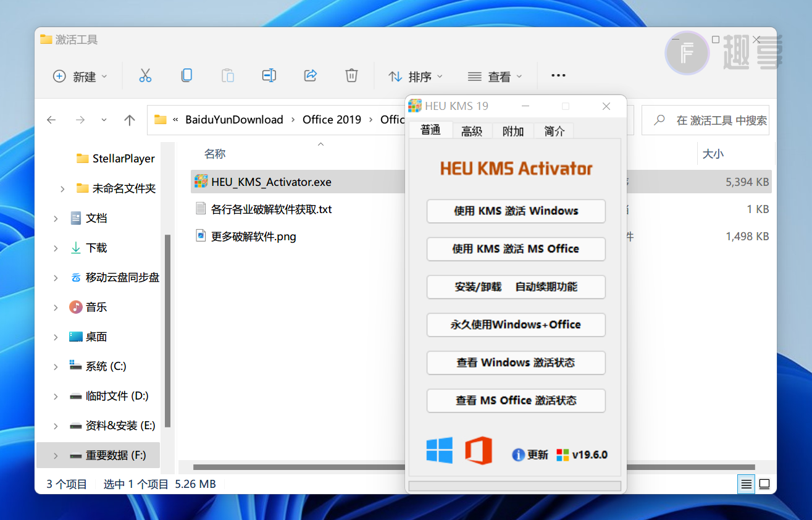Click the 更多破解软件.png image file icon
Image resolution: width=812 pixels, height=520 pixels.
point(201,236)
